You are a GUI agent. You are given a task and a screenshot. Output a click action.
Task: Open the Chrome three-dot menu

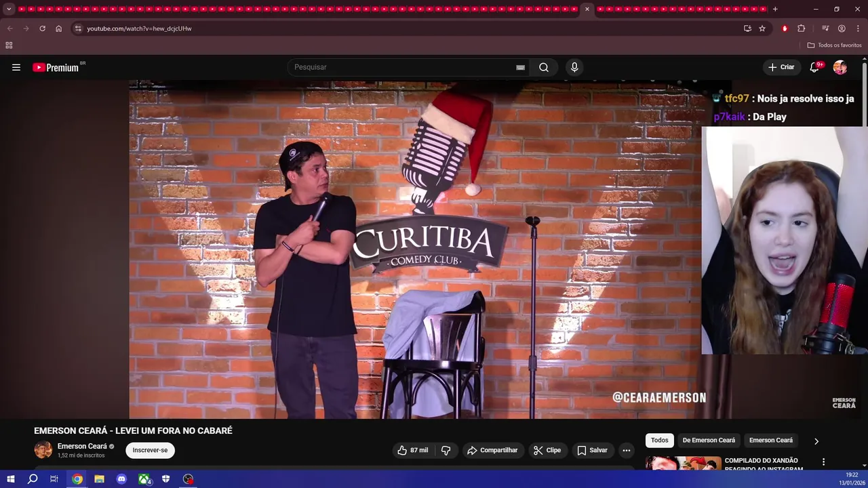tap(858, 28)
